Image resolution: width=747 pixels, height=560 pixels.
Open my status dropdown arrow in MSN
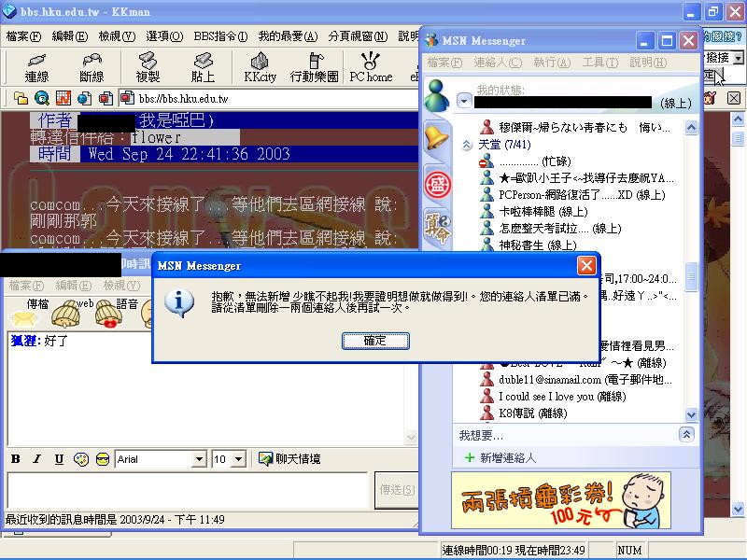464,101
